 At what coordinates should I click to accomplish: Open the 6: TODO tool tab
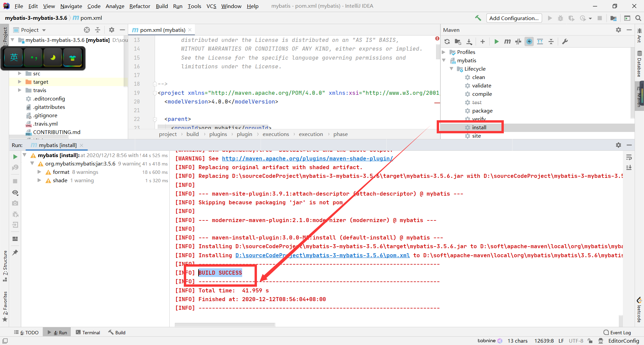click(x=26, y=332)
